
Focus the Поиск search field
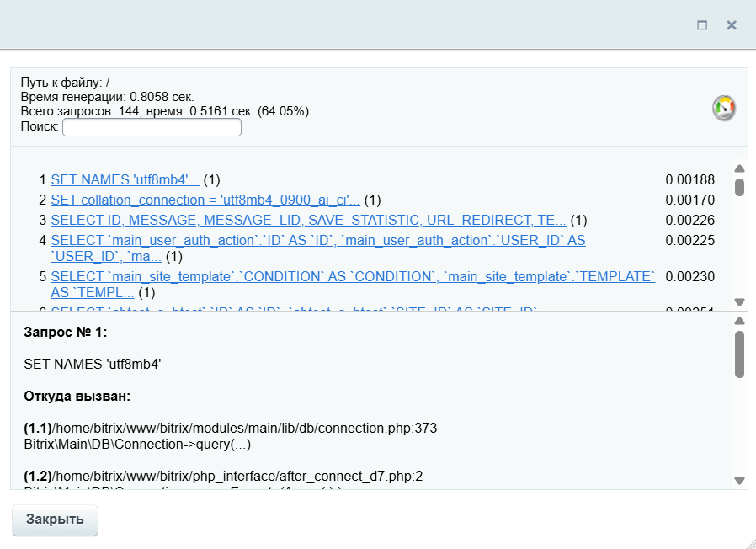152,127
